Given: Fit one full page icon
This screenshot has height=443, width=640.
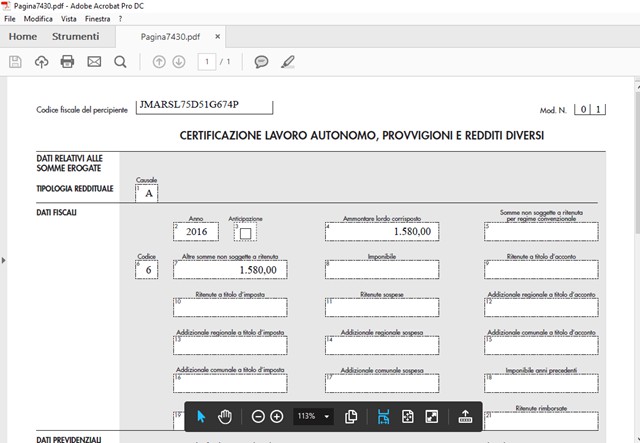Looking at the screenshot, I should [407, 417].
